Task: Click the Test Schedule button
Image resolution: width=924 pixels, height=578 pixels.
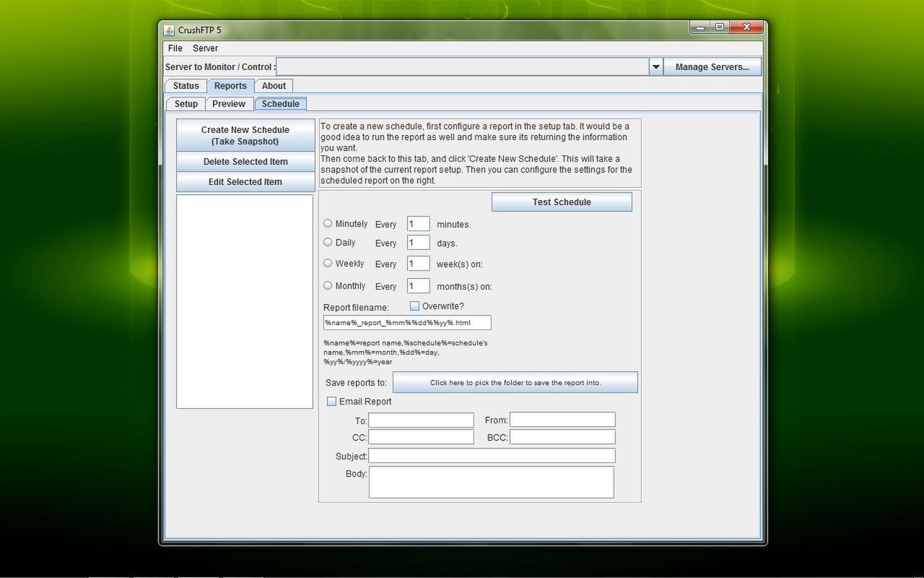Action: (562, 202)
